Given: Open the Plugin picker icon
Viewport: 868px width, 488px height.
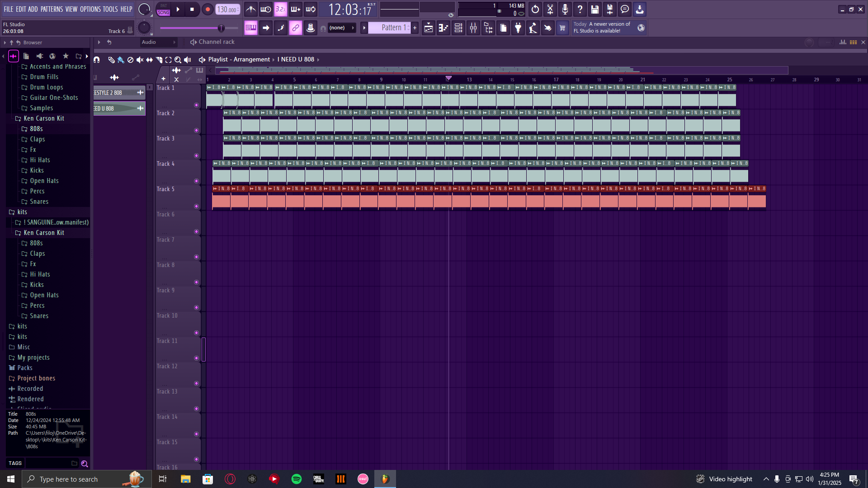Looking at the screenshot, I should (x=518, y=28).
